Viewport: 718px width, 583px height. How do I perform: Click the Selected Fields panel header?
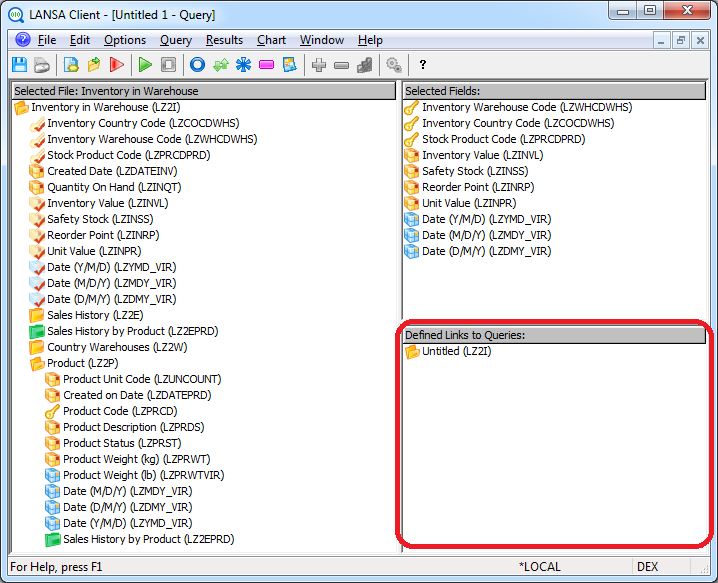coord(554,91)
